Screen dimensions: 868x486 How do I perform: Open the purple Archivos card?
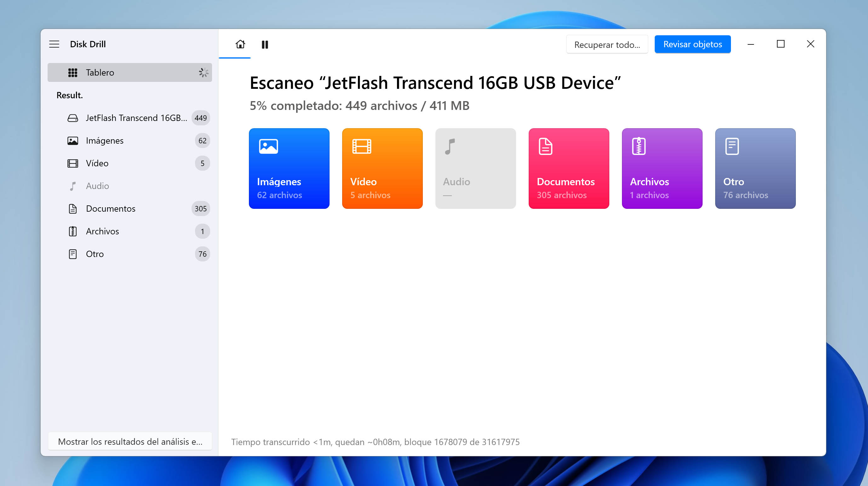pyautogui.click(x=662, y=169)
